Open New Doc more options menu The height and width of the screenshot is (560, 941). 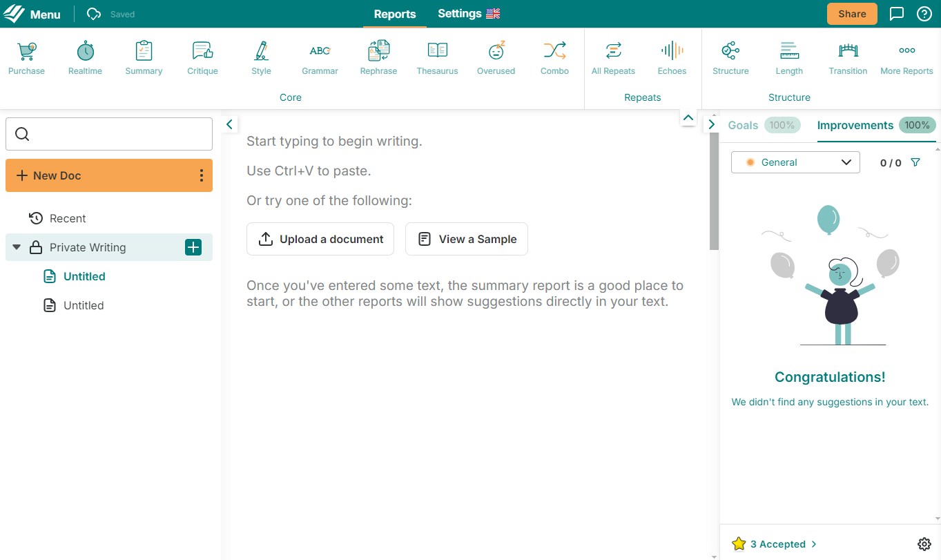(201, 175)
